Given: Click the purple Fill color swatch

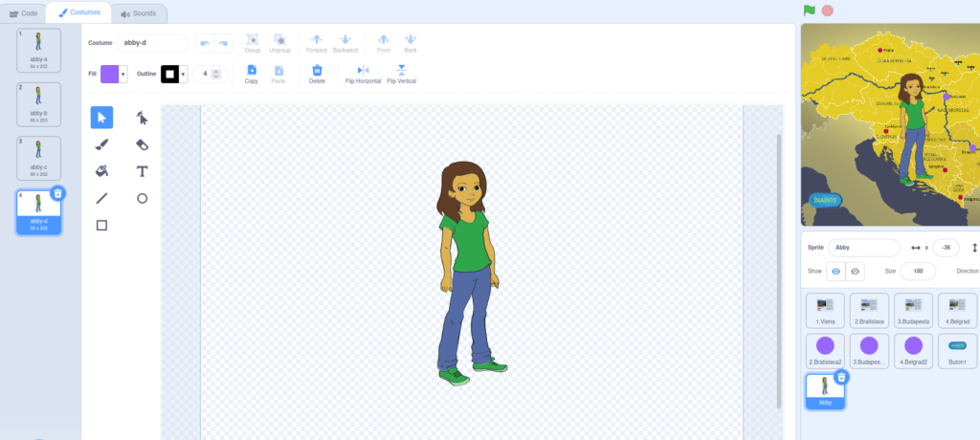Looking at the screenshot, I should point(109,75).
